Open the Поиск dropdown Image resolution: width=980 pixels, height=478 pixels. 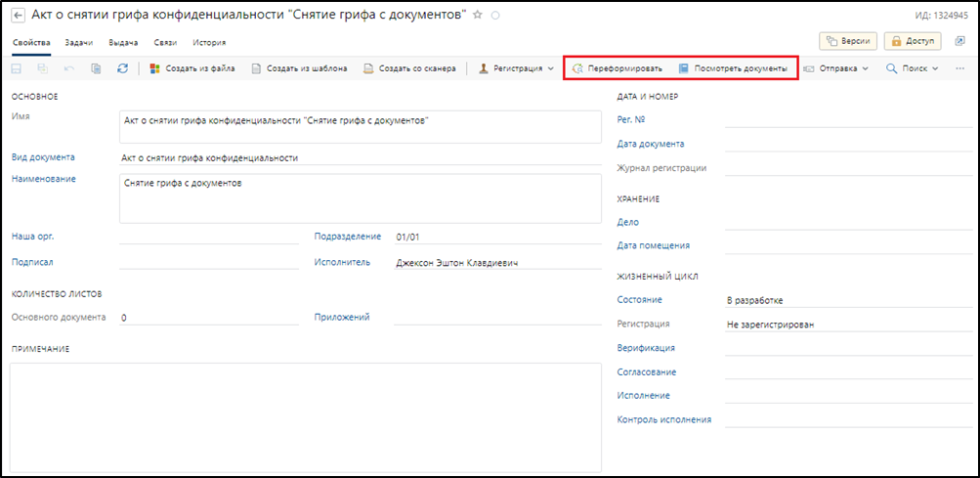[912, 69]
